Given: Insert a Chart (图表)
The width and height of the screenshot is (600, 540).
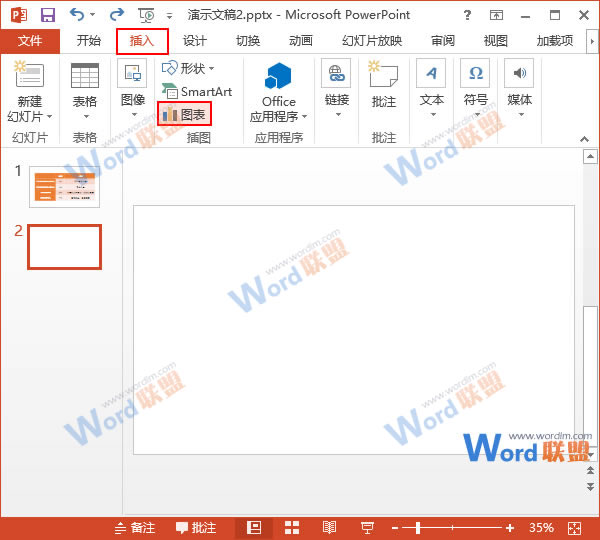Looking at the screenshot, I should point(184,114).
